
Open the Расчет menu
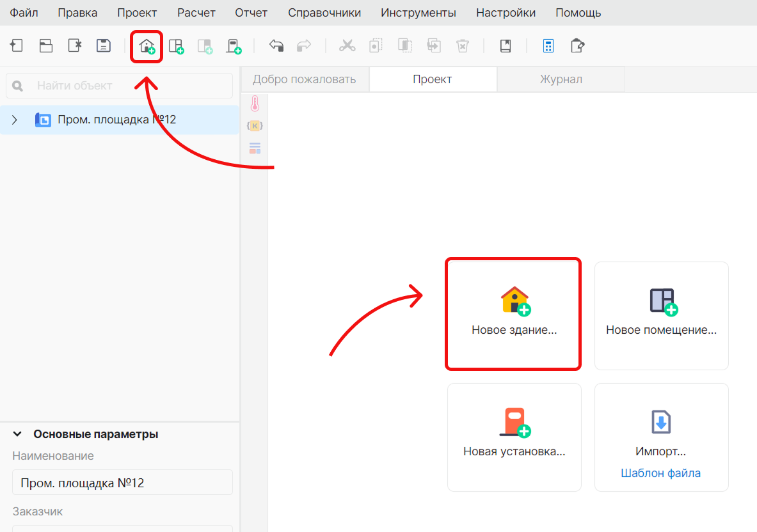coord(196,13)
